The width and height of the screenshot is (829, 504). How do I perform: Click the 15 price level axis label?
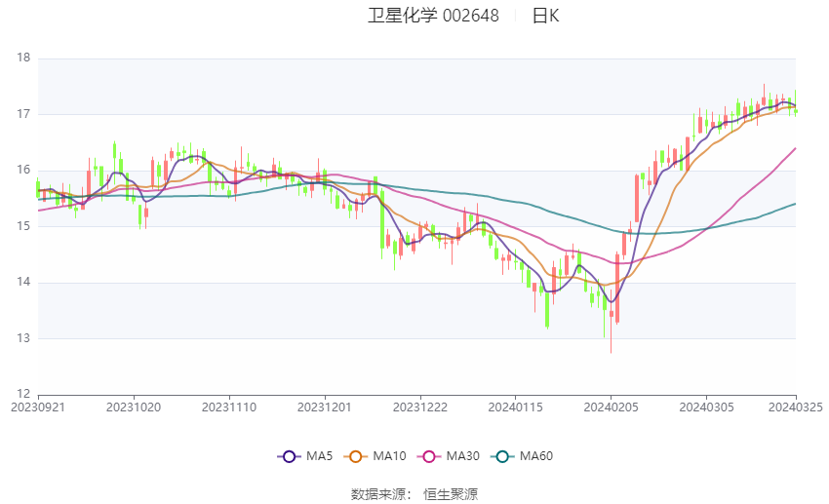click(24, 226)
